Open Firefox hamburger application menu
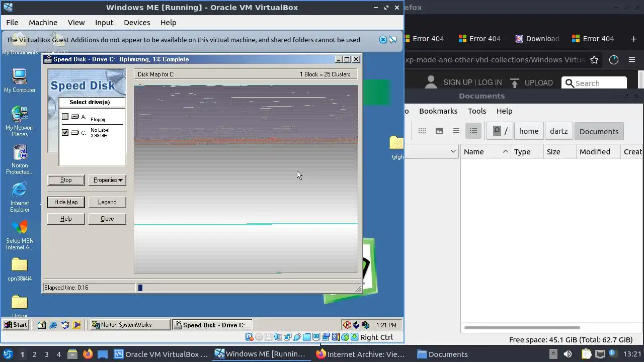Screen dimensions: 644x362 pos(632,60)
